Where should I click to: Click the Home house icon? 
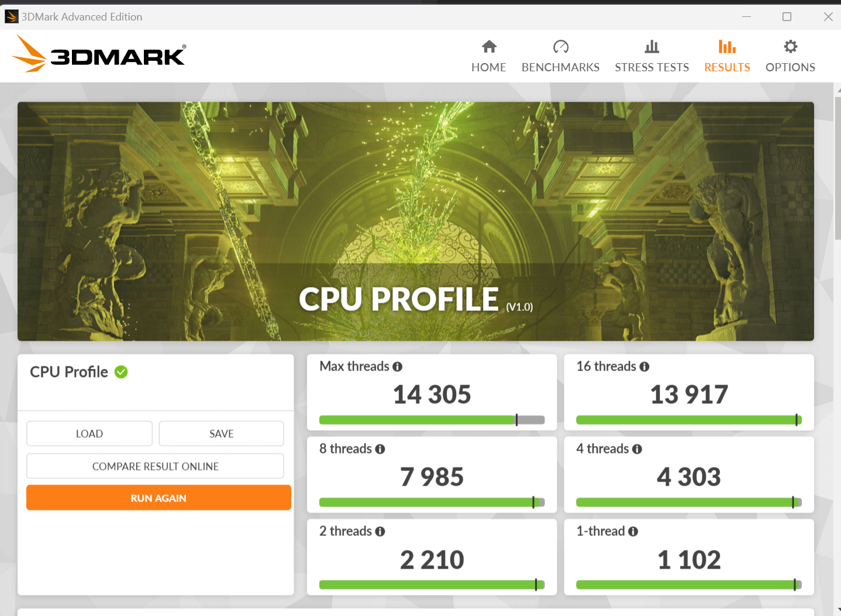tap(489, 46)
